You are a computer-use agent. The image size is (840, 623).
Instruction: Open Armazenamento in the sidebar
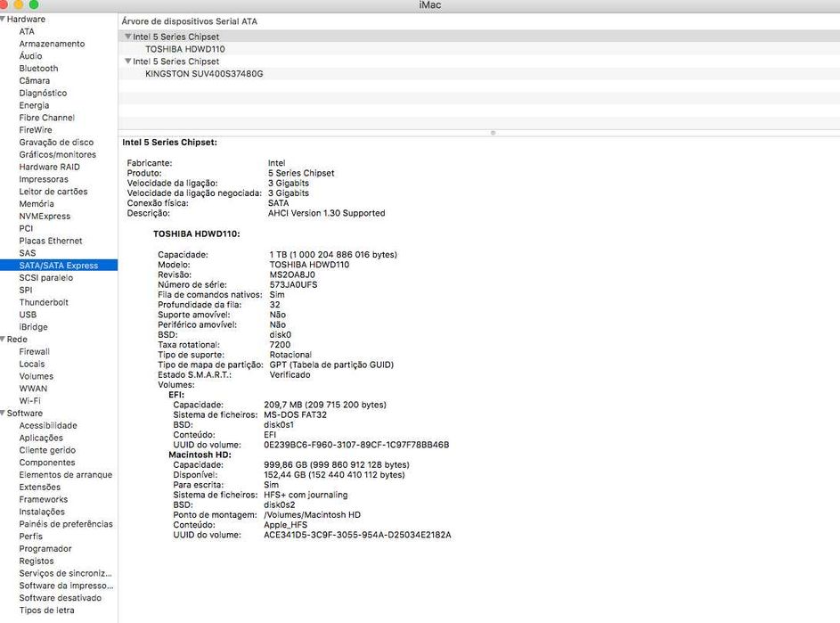(x=52, y=44)
